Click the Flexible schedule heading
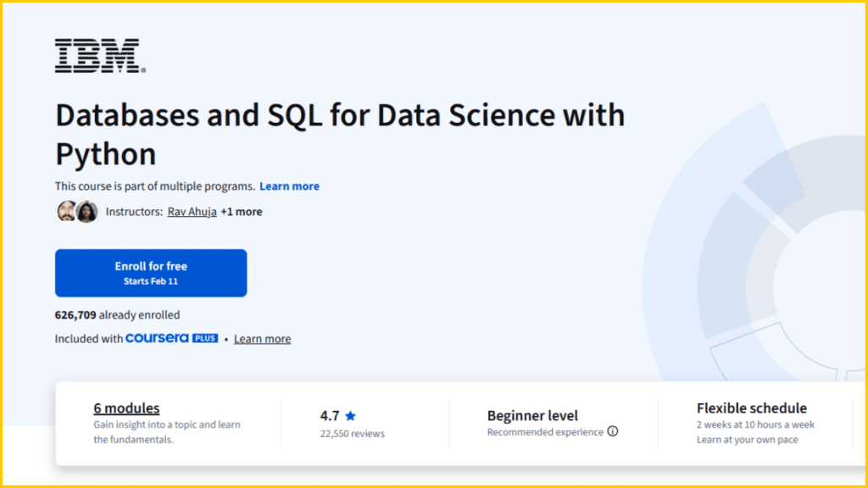The width and height of the screenshot is (868, 488). click(x=752, y=408)
